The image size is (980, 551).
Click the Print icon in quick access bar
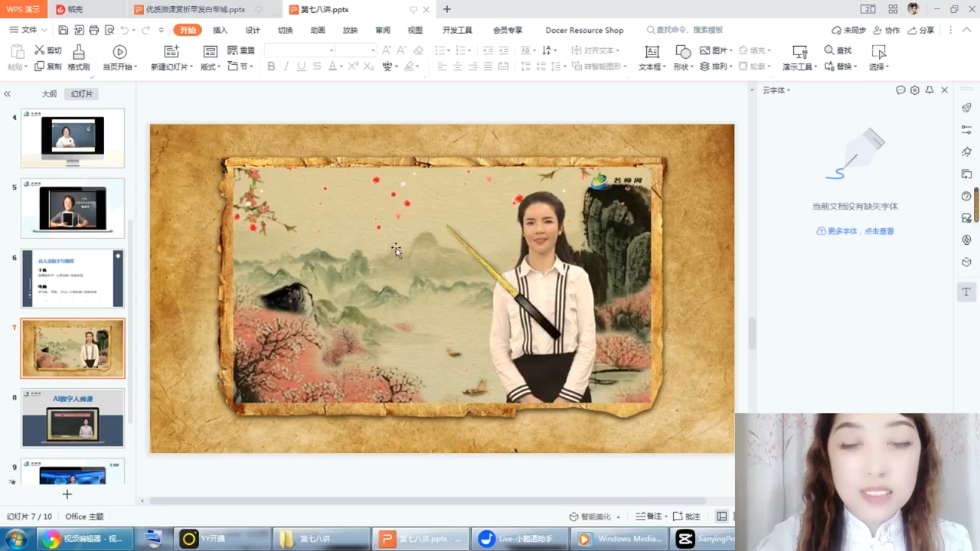pos(93,31)
